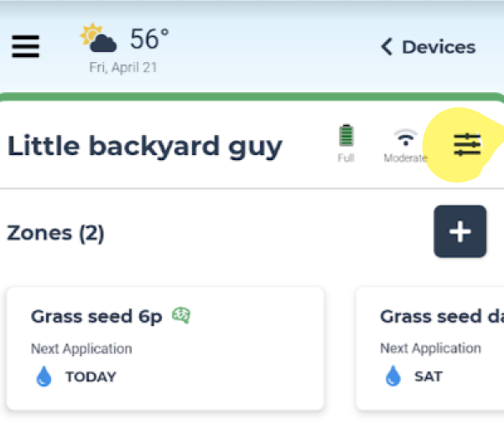
Task: Open device settings sliders icon
Action: [467, 145]
